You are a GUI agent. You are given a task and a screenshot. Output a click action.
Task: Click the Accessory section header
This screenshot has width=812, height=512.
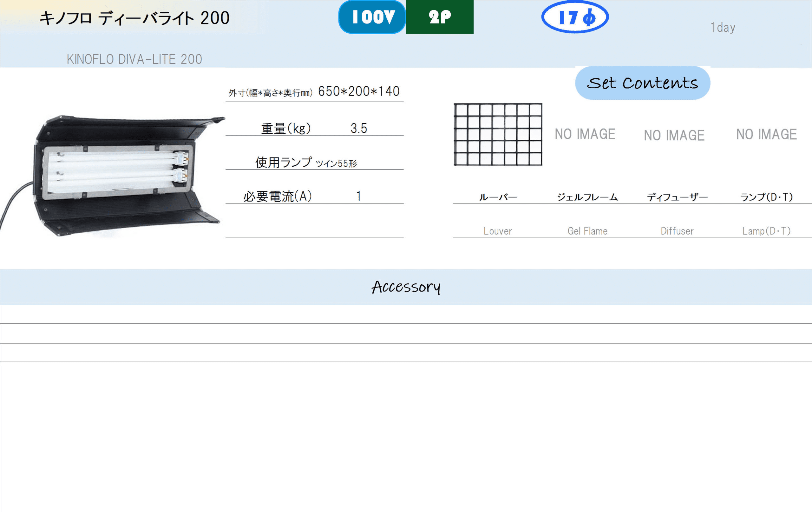coord(406,287)
